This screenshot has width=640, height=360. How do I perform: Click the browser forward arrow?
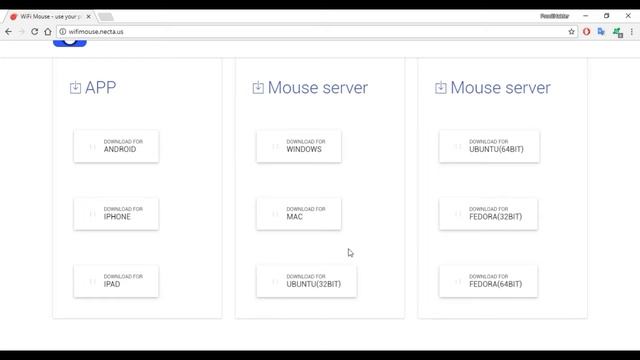click(x=22, y=32)
